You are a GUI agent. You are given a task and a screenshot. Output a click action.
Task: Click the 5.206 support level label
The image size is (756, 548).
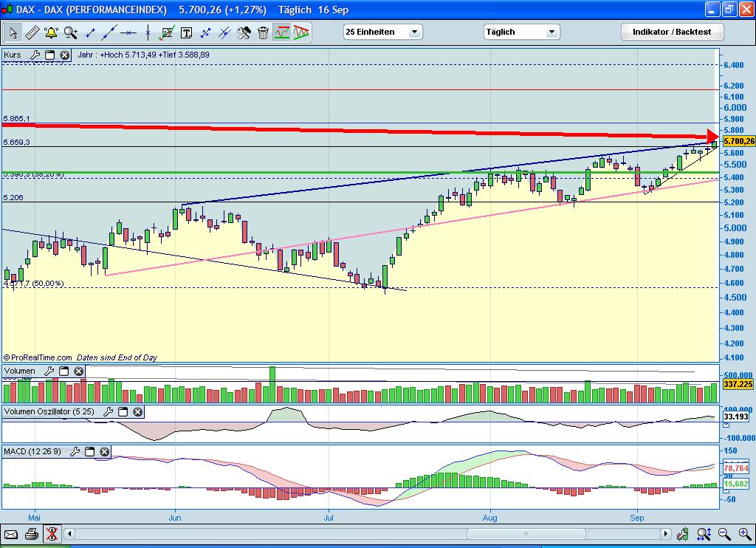tap(13, 197)
